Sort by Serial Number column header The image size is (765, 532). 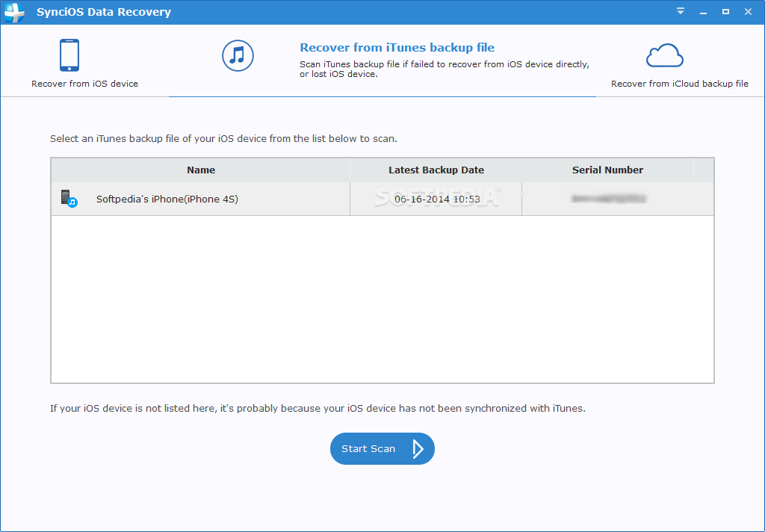tap(607, 170)
